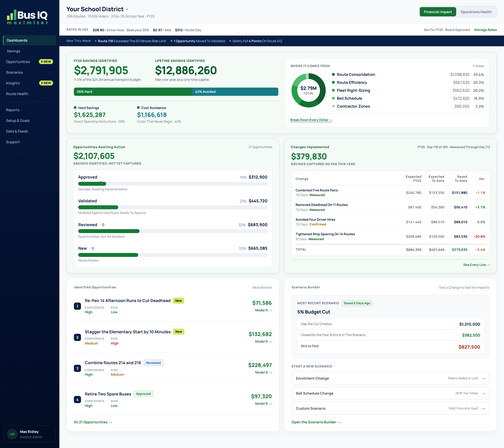Click the Approved progress bar
The width and height of the screenshot is (504, 448).
point(173,184)
